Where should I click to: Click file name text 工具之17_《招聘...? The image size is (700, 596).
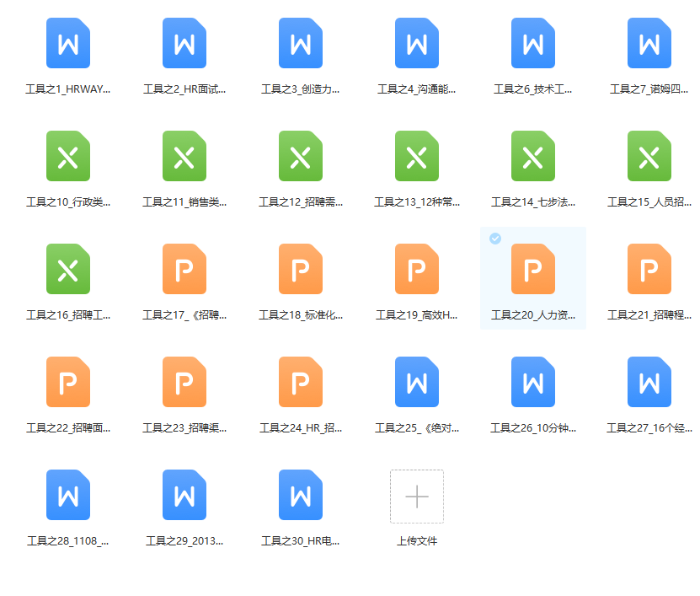(x=184, y=315)
